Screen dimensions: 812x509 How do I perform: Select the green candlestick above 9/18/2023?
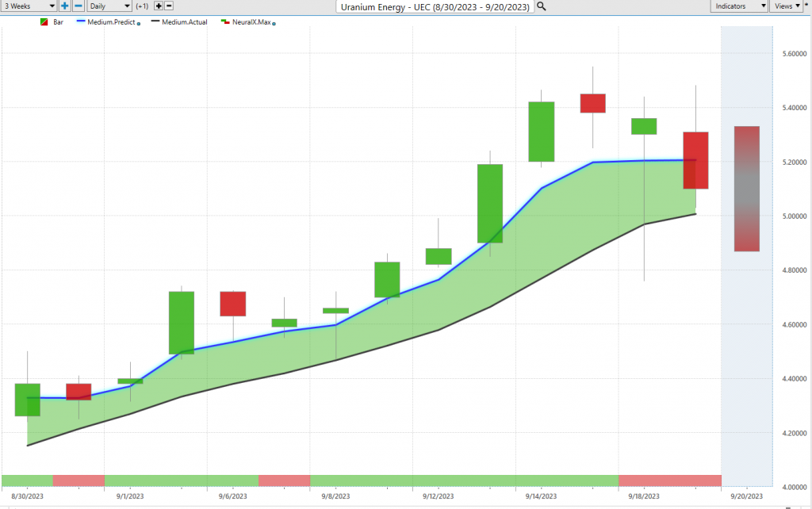click(x=644, y=126)
